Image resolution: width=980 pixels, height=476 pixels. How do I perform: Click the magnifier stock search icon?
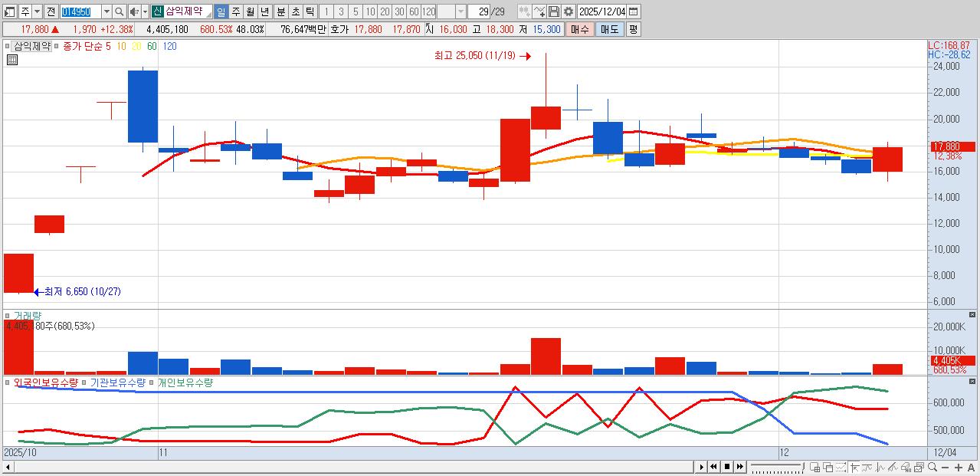[x=120, y=11]
